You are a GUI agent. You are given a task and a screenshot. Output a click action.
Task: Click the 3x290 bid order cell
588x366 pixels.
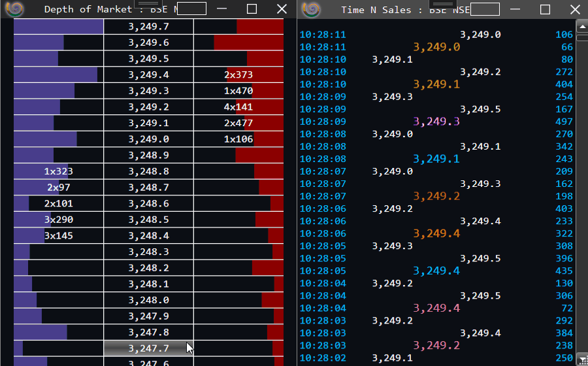point(59,220)
